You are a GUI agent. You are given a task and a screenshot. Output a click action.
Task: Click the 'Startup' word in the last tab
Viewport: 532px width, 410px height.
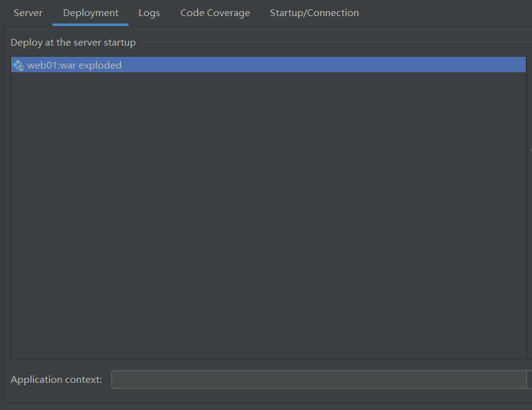coord(287,12)
